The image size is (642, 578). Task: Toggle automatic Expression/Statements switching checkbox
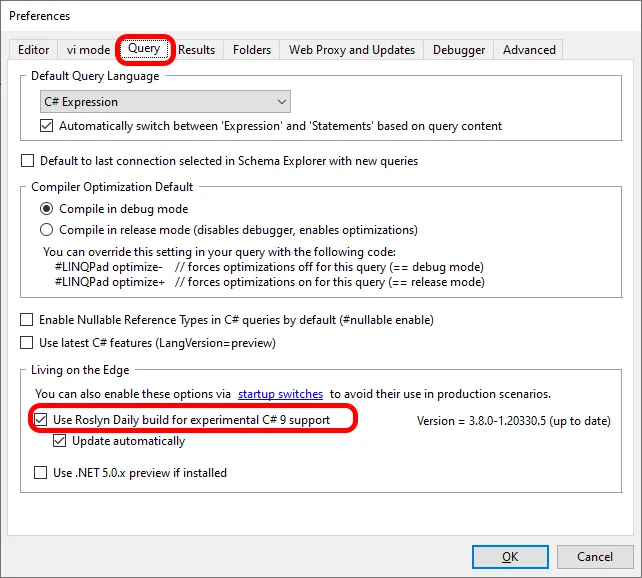click(46, 126)
